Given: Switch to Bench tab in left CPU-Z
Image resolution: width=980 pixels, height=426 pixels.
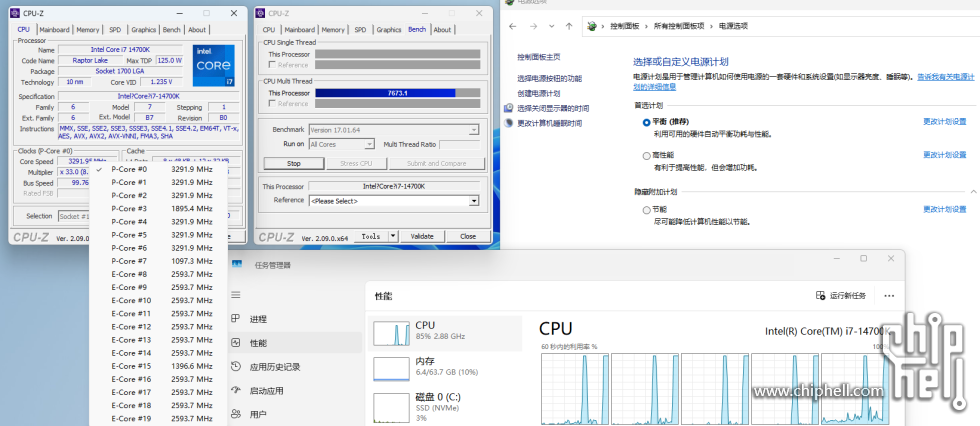Looking at the screenshot, I should (171, 29).
